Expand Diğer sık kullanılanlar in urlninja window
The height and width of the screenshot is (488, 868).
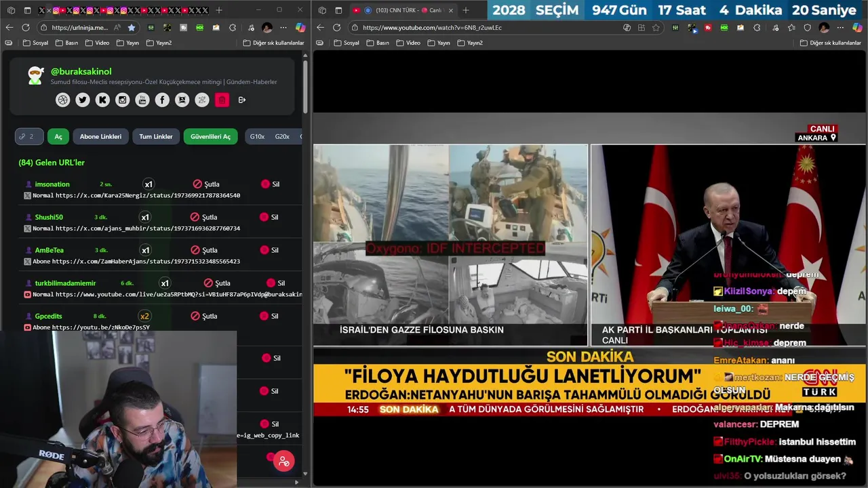coord(273,43)
